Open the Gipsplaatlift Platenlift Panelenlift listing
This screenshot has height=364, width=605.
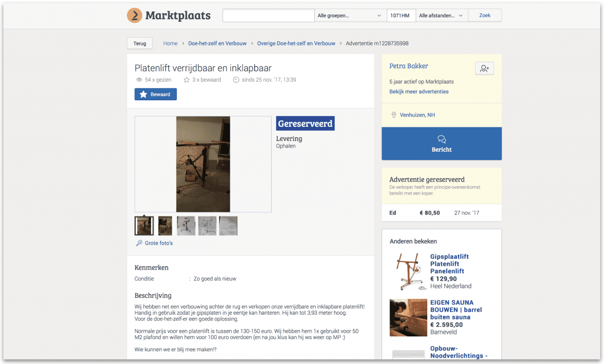pyautogui.click(x=450, y=264)
